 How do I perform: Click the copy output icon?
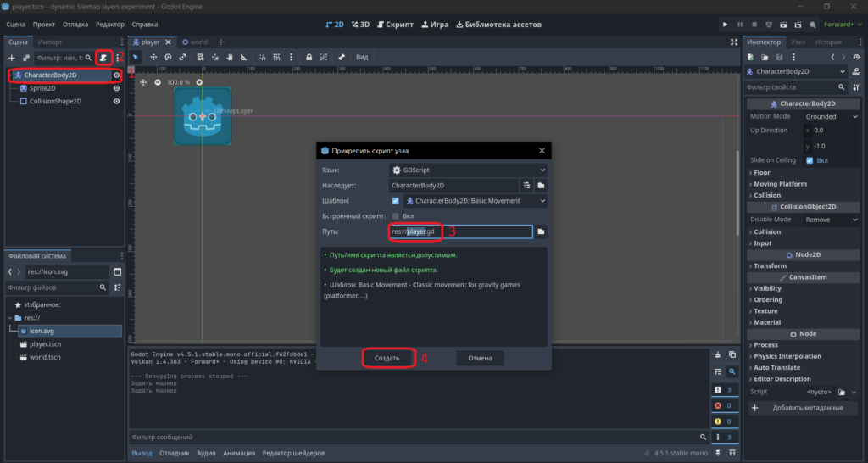tap(732, 354)
